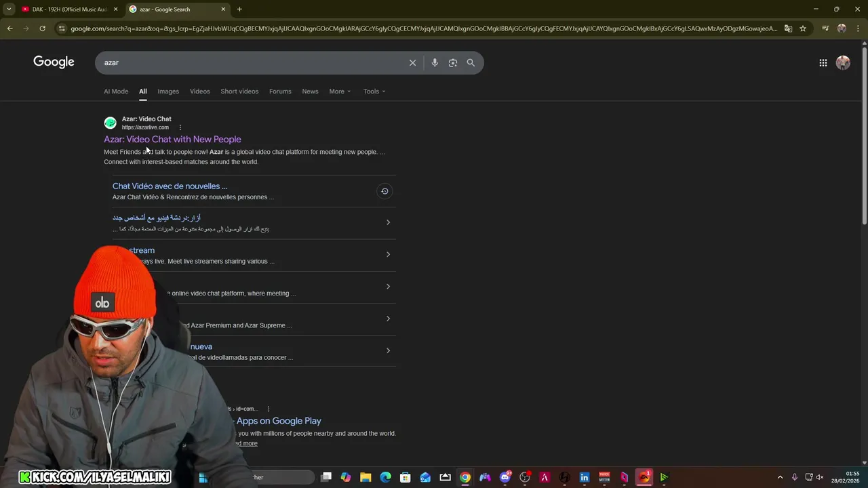Open the Apps on Google Play result
This screenshot has width=868, height=488.
click(x=279, y=421)
